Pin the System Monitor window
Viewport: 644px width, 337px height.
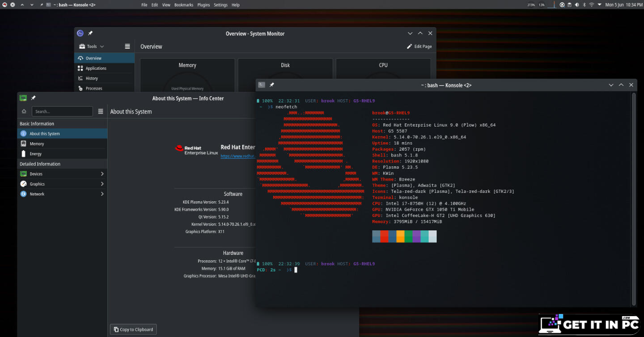(91, 33)
